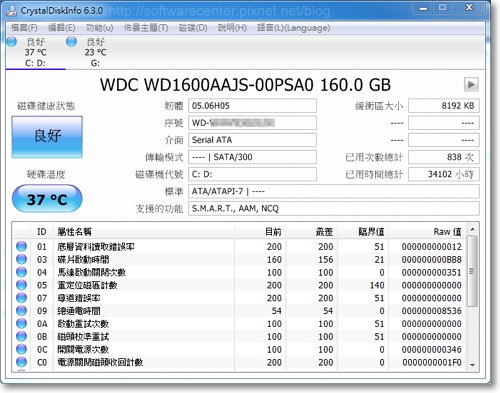Click the buffer size field 8192 KB
This screenshot has width=500, height=393.
point(444,106)
